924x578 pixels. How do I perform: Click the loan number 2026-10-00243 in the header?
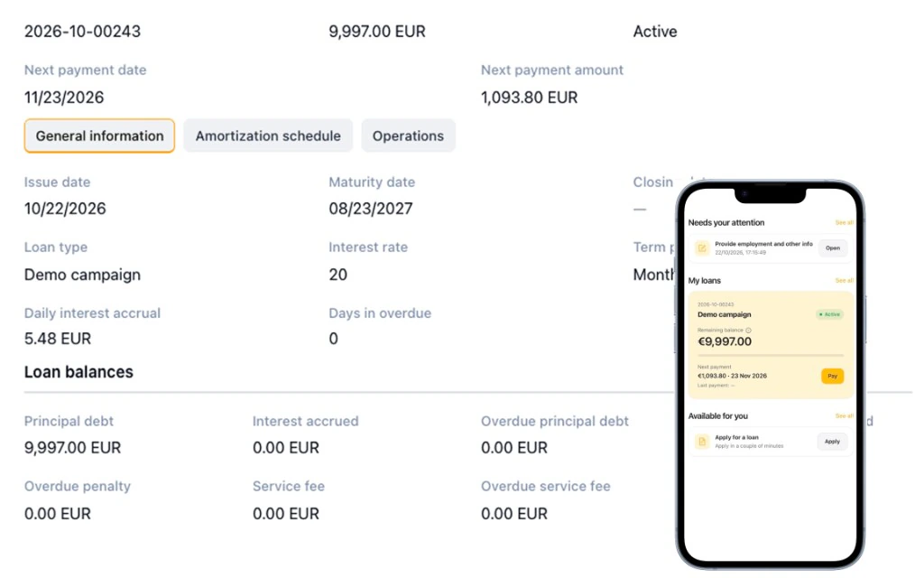(82, 32)
